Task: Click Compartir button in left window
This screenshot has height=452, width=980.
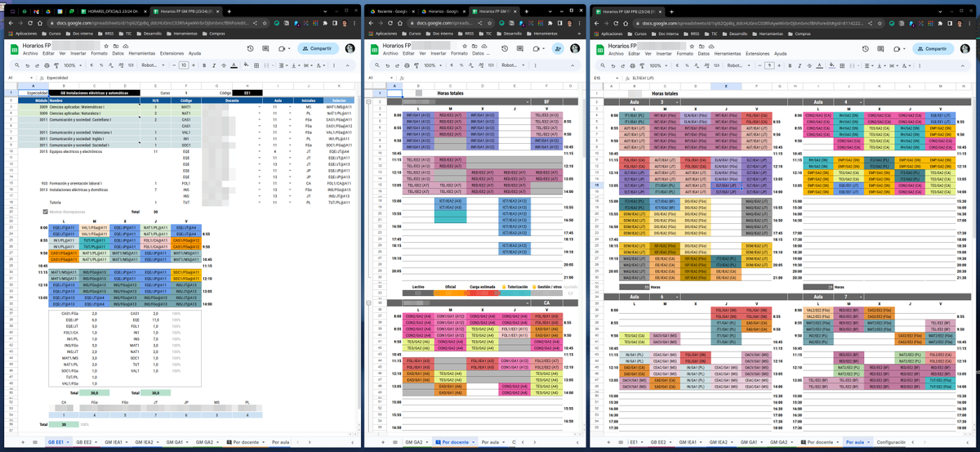Action: click(x=318, y=48)
